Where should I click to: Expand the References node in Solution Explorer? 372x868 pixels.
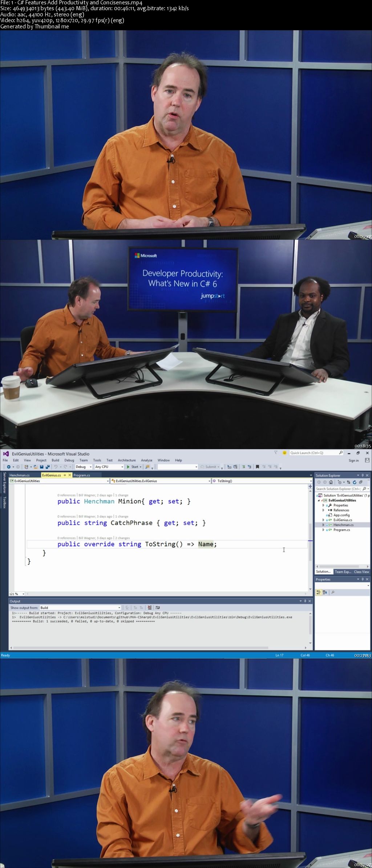[323, 510]
